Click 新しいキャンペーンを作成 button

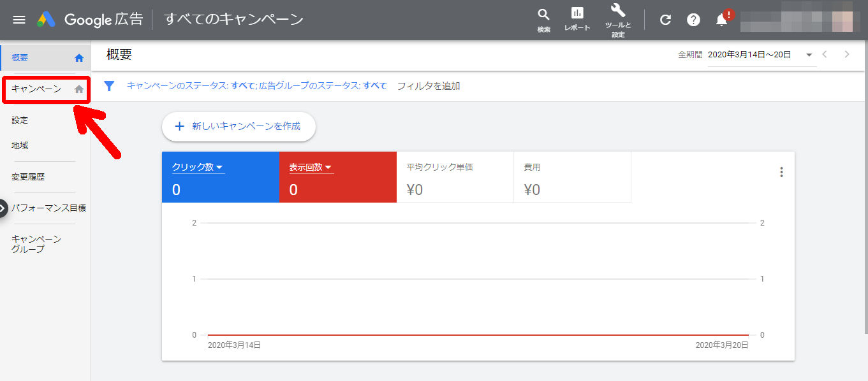pos(239,126)
